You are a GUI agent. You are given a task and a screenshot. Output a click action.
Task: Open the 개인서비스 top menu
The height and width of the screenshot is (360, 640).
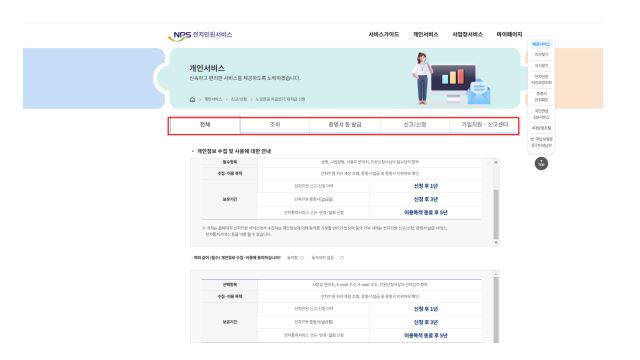pyautogui.click(x=425, y=34)
